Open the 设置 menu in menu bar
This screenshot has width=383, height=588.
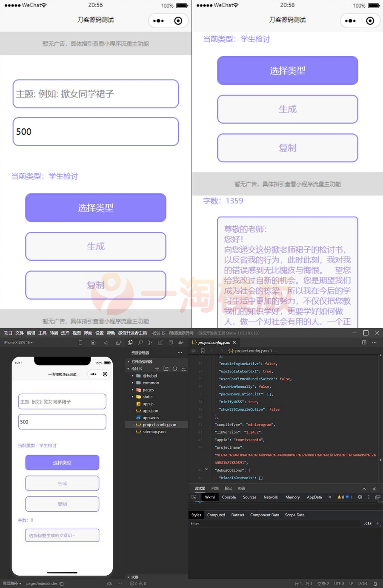pos(99,333)
